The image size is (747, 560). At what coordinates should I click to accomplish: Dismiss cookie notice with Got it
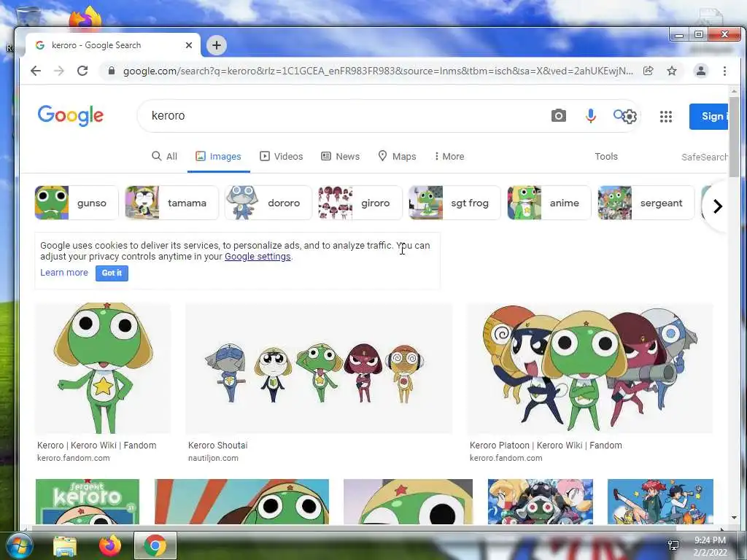(x=112, y=273)
